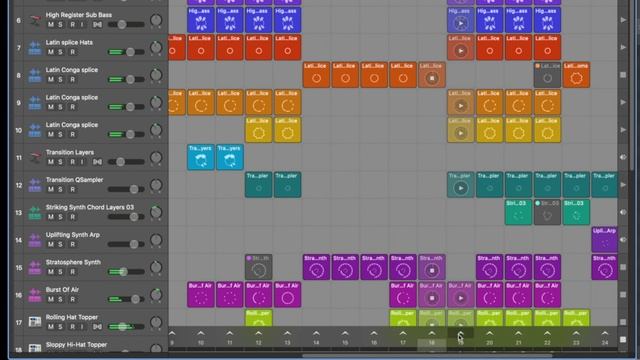Solo the Striking Synth Chord Layers 03 track

[60, 217]
